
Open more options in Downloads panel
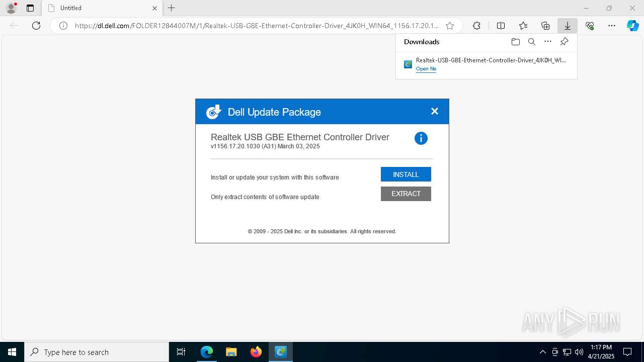[548, 42]
